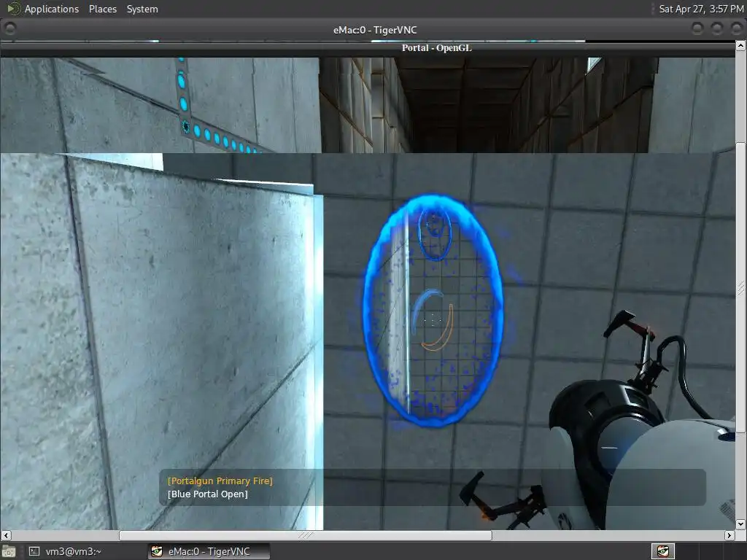Click the eMac:0 - TigerVNC title bar

(x=374, y=29)
